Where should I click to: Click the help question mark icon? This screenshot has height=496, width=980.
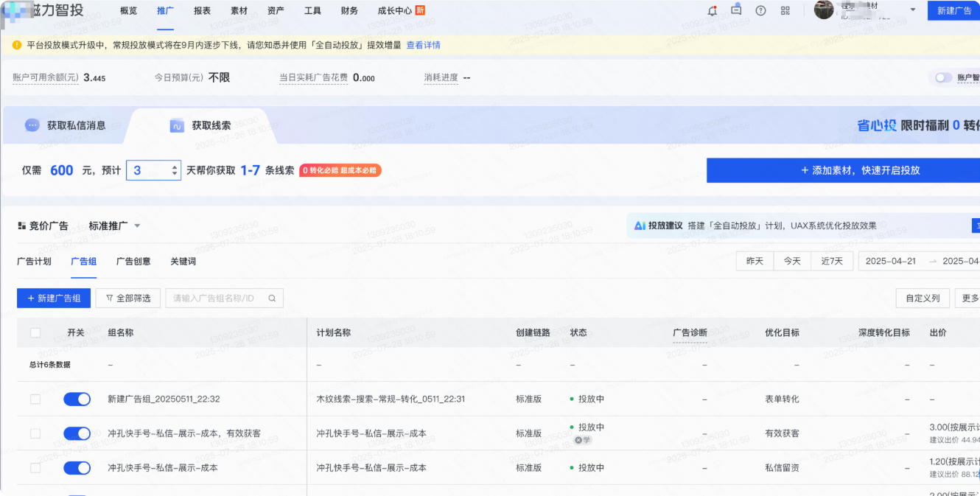(760, 10)
